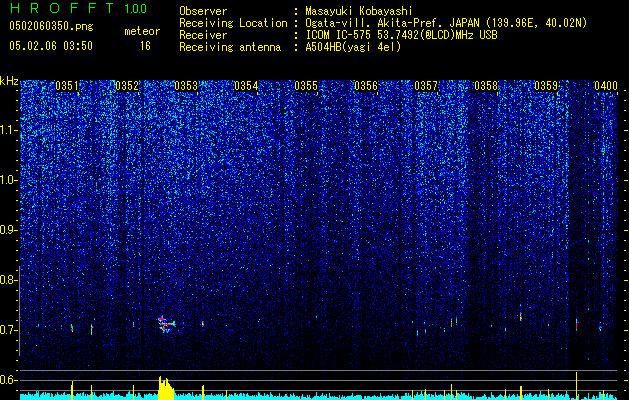Image resolution: width=629 pixels, height=400 pixels.
Task: Click the 0355 time marker
Action: pyautogui.click(x=306, y=86)
